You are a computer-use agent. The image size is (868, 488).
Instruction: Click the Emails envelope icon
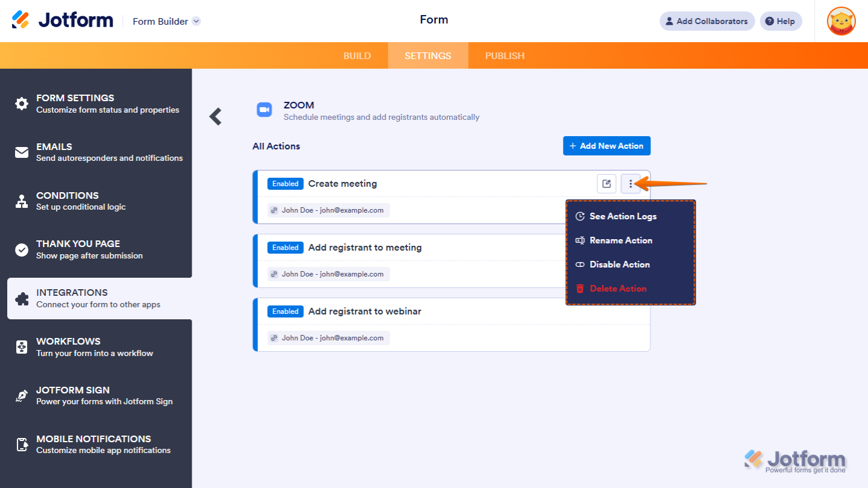pyautogui.click(x=22, y=152)
